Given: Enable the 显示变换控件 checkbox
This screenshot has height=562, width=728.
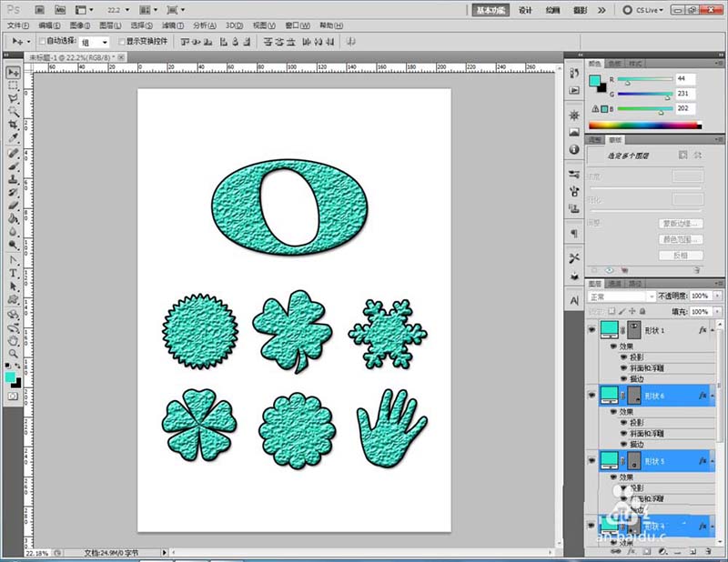Looking at the screenshot, I should click(121, 42).
